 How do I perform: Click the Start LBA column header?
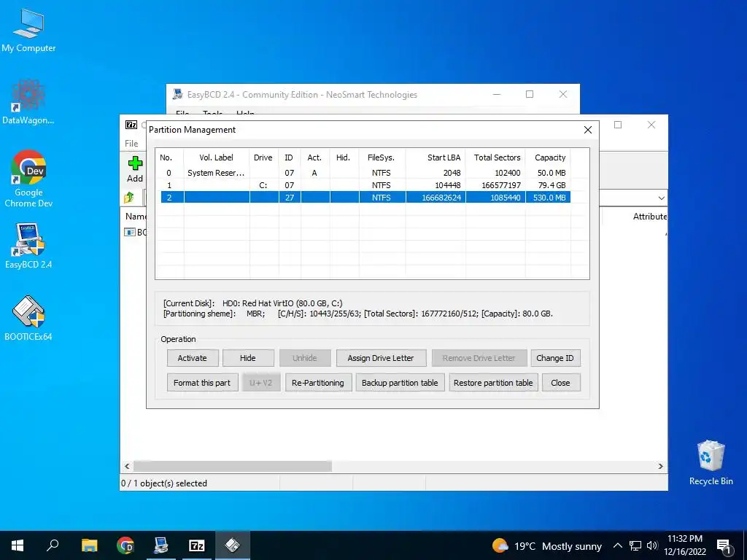pos(436,157)
